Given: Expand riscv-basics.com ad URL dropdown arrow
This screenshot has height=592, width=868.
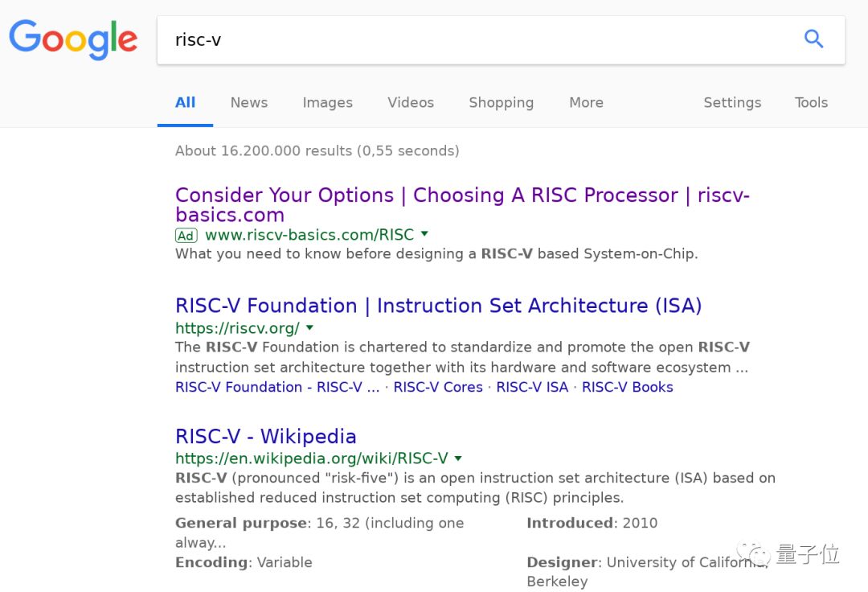Looking at the screenshot, I should [x=424, y=234].
